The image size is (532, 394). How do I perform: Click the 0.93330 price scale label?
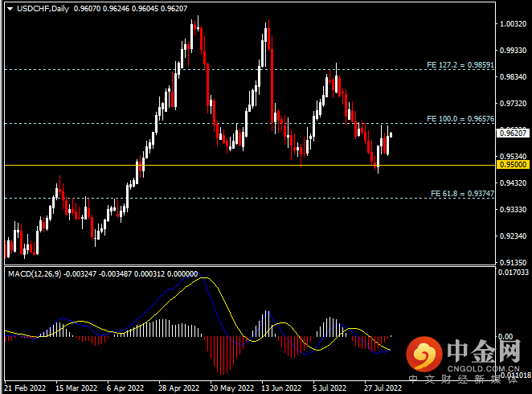coord(514,209)
